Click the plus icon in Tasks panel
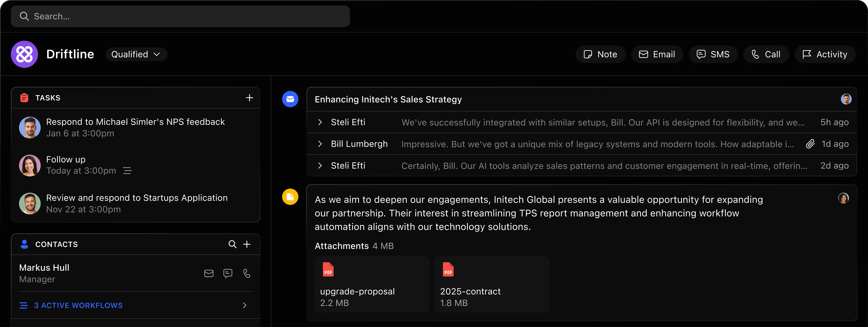 coord(249,98)
